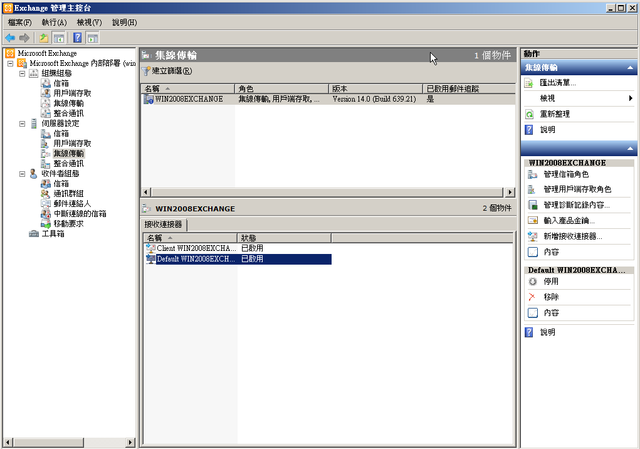This screenshot has height=449, width=640.
Task: Click 匯出清單 action
Action: point(558,83)
